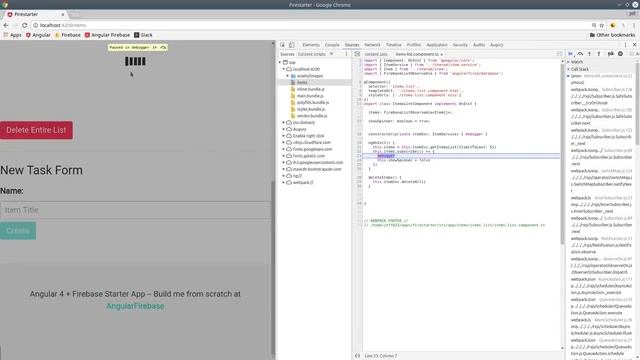
Task: Close the DevTools panel
Action: pyautogui.click(x=634, y=45)
